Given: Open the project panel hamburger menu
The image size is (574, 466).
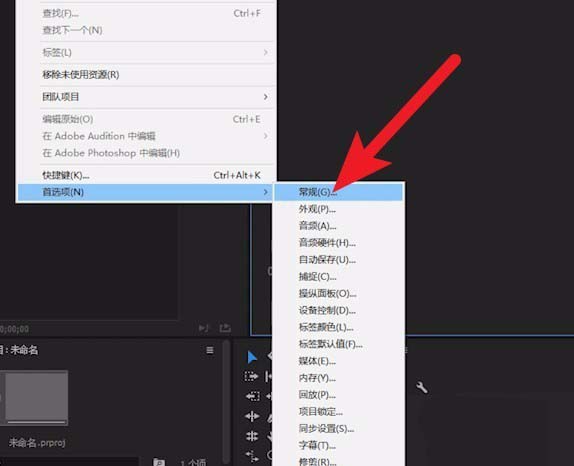Looking at the screenshot, I should pyautogui.click(x=210, y=350).
